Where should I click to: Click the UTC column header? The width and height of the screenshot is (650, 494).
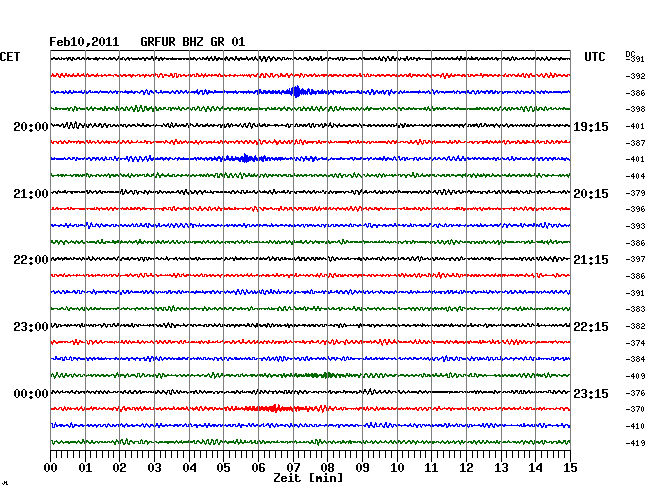click(x=594, y=57)
